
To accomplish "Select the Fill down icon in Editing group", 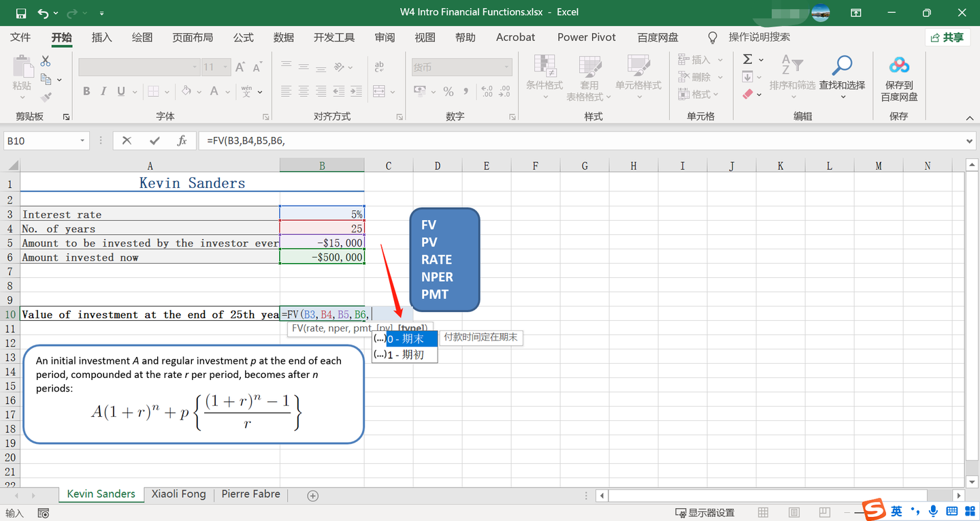I will tap(747, 76).
